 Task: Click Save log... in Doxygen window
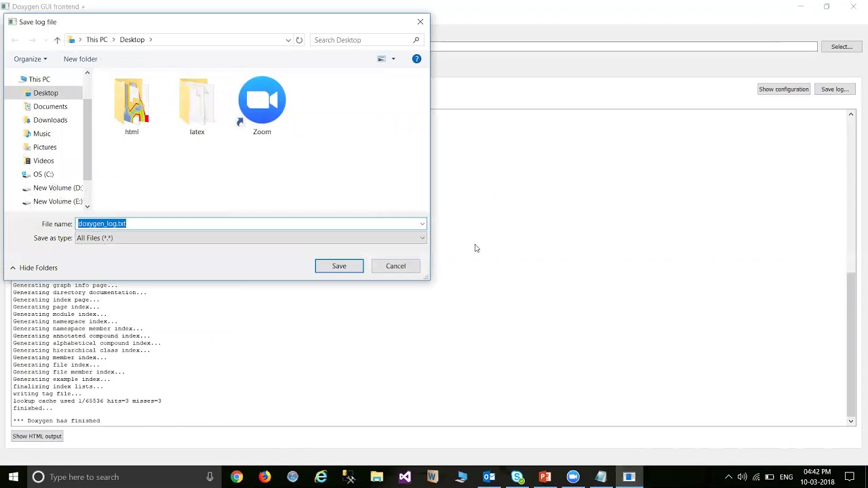tap(835, 89)
